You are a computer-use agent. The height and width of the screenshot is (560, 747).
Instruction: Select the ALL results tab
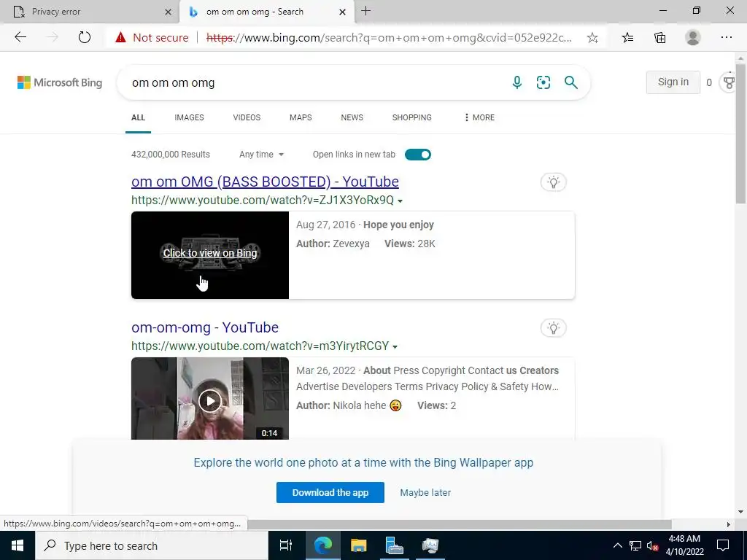point(138,117)
